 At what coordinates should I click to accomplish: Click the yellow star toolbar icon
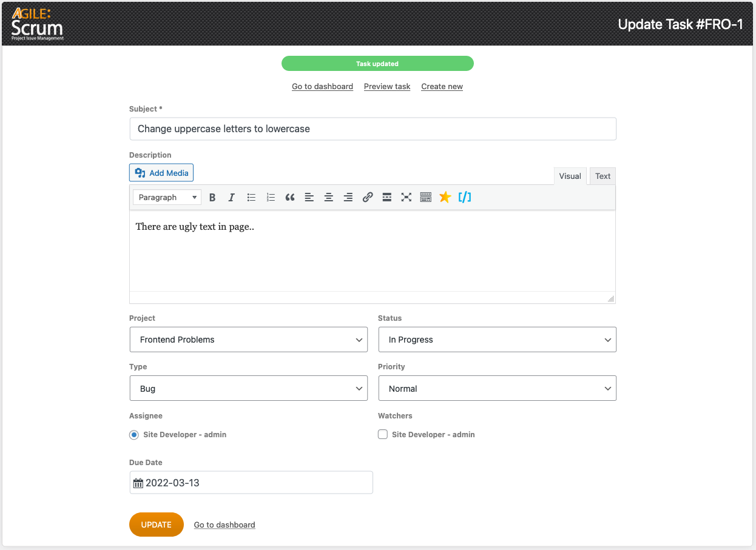click(x=445, y=197)
